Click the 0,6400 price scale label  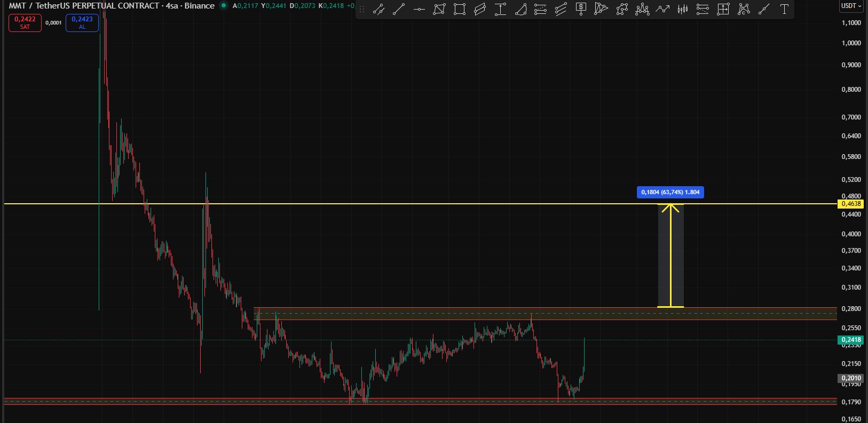pyautogui.click(x=851, y=136)
